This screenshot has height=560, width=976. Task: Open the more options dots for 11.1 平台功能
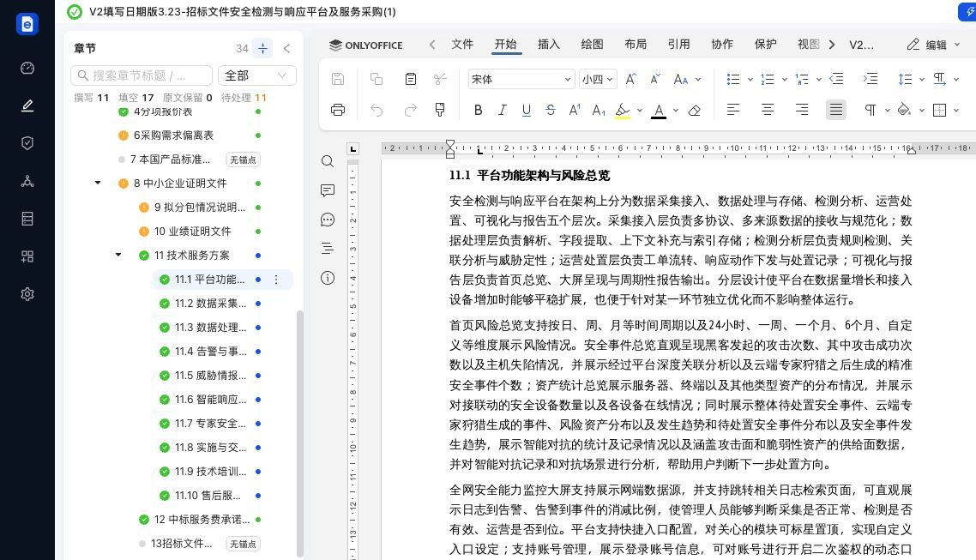276,280
